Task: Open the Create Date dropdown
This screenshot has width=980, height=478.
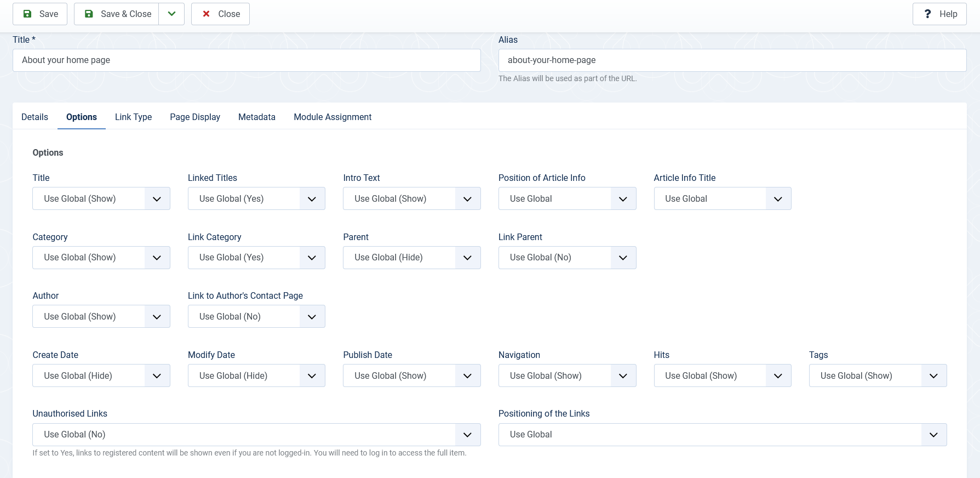Action: pos(101,375)
